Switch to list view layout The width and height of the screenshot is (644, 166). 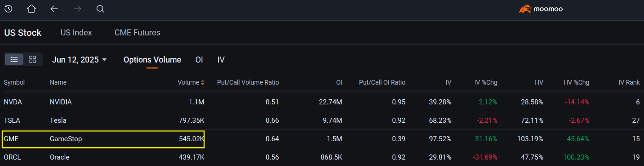pos(14,59)
